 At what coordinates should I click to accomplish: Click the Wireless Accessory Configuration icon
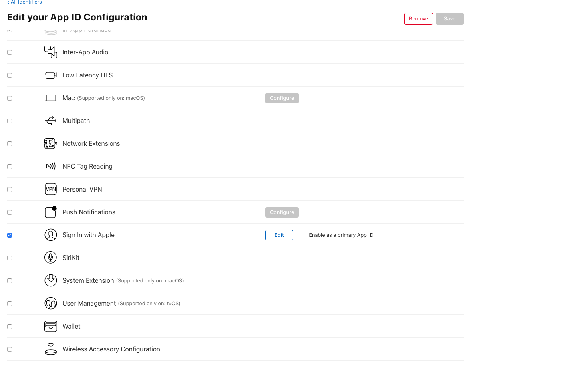tap(51, 349)
